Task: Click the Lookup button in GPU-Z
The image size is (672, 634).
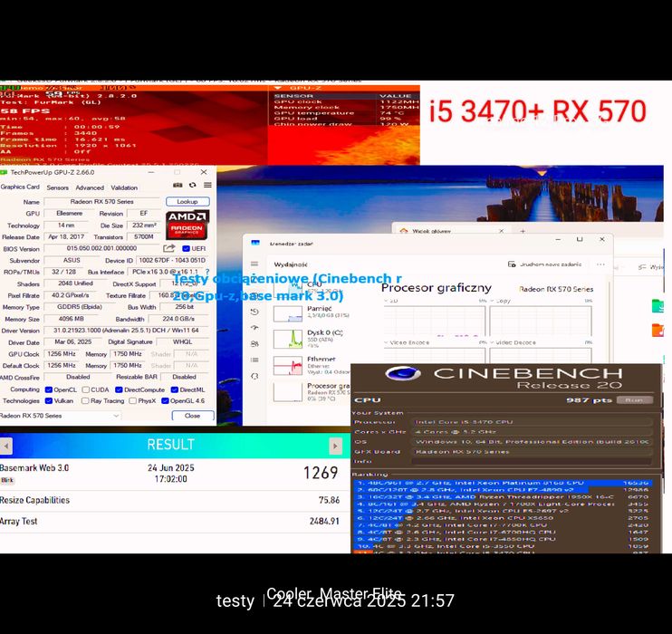Action: (187, 201)
